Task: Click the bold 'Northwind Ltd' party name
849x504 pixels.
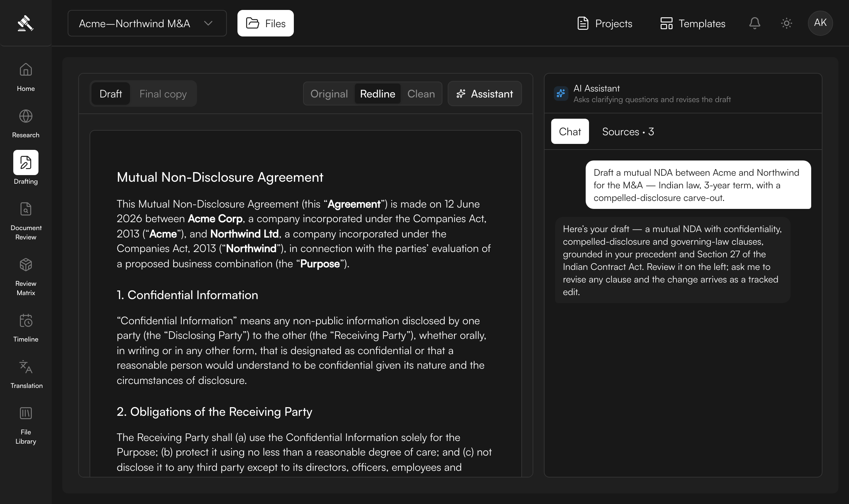Action: coord(244,234)
